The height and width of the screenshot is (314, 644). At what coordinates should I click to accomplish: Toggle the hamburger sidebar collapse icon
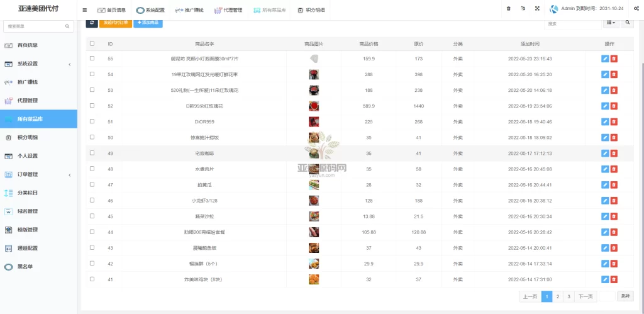point(85,10)
